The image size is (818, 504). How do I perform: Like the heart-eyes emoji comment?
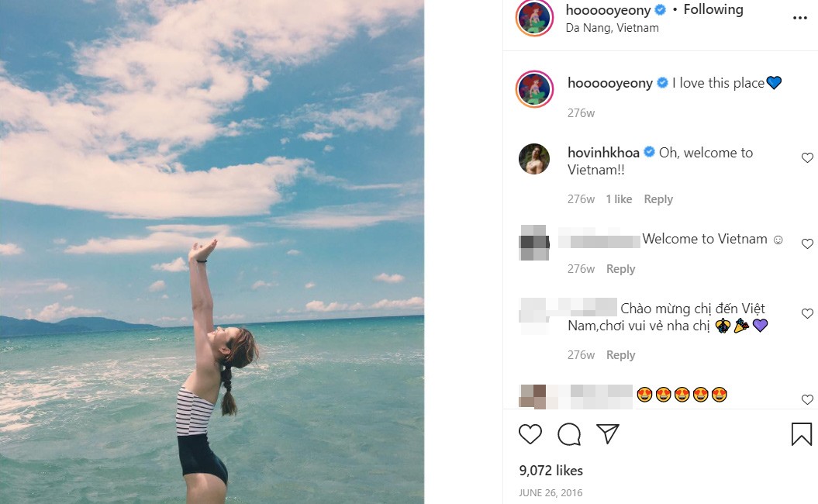807,400
